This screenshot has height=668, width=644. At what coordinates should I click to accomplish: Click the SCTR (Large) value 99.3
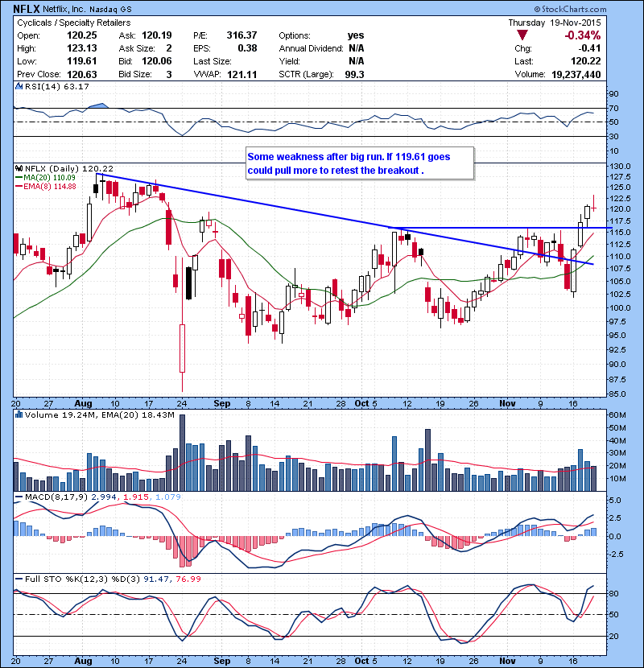[x=355, y=75]
